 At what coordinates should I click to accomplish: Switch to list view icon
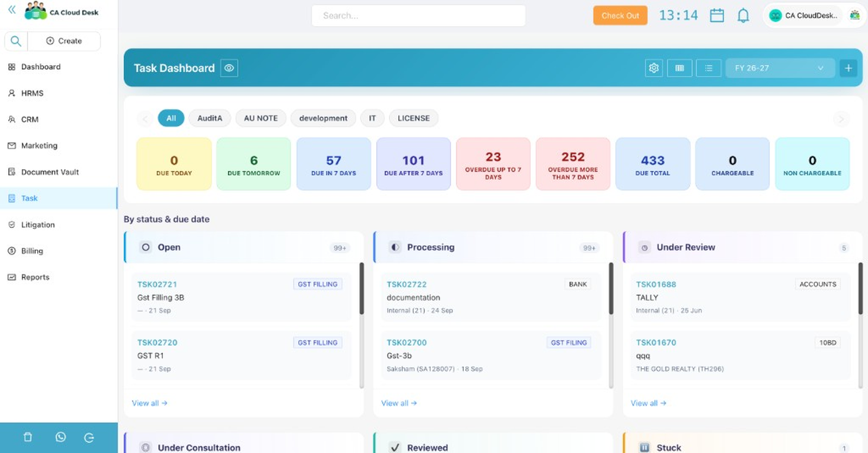709,68
